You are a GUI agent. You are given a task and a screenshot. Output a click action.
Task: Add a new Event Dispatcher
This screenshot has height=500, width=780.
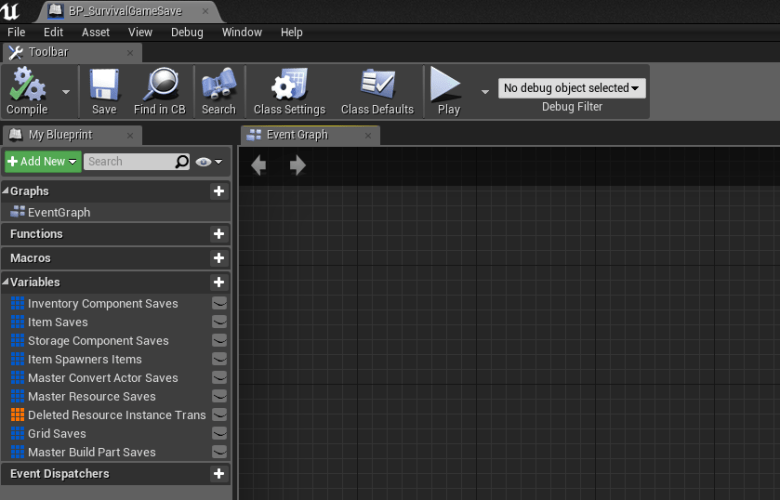tap(219, 474)
